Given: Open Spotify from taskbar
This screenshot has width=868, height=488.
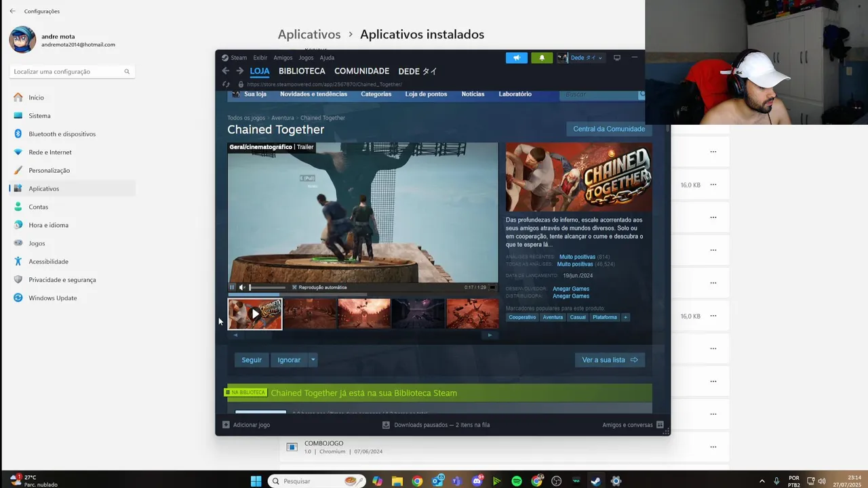Looking at the screenshot, I should tap(517, 481).
